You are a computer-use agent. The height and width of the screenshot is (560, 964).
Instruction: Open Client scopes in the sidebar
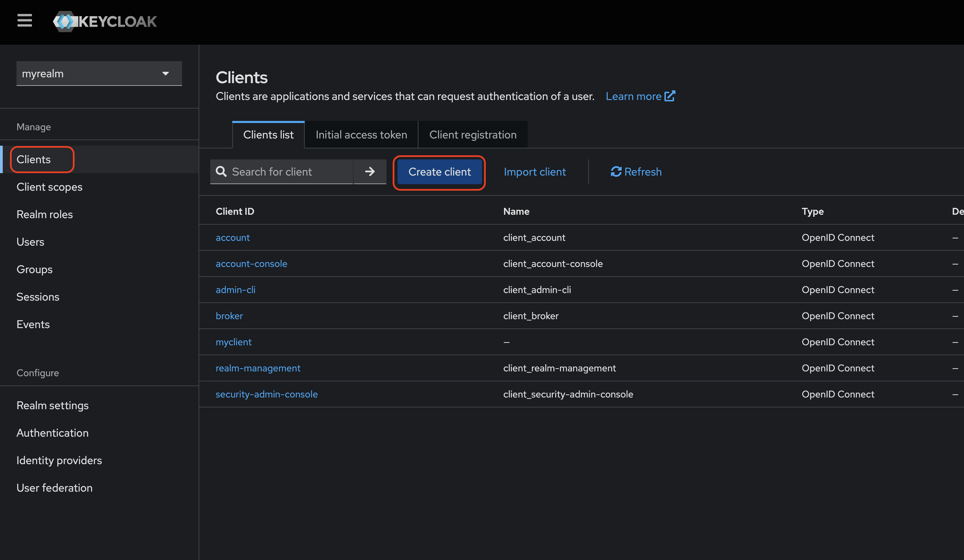coord(100,187)
